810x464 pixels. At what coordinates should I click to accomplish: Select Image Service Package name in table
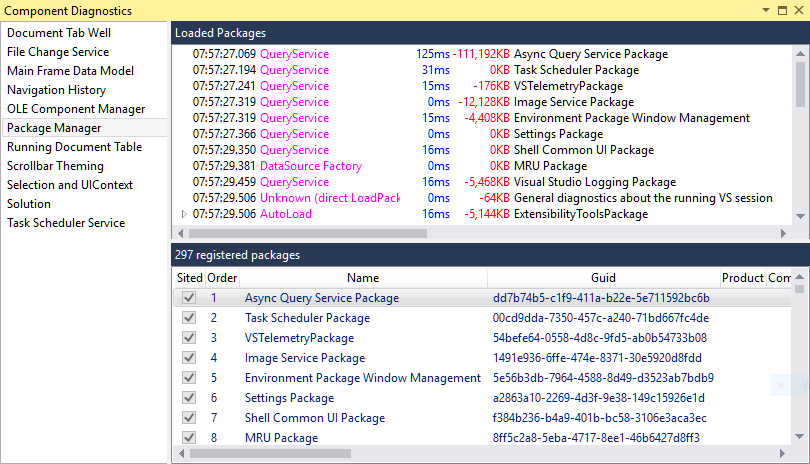(305, 358)
